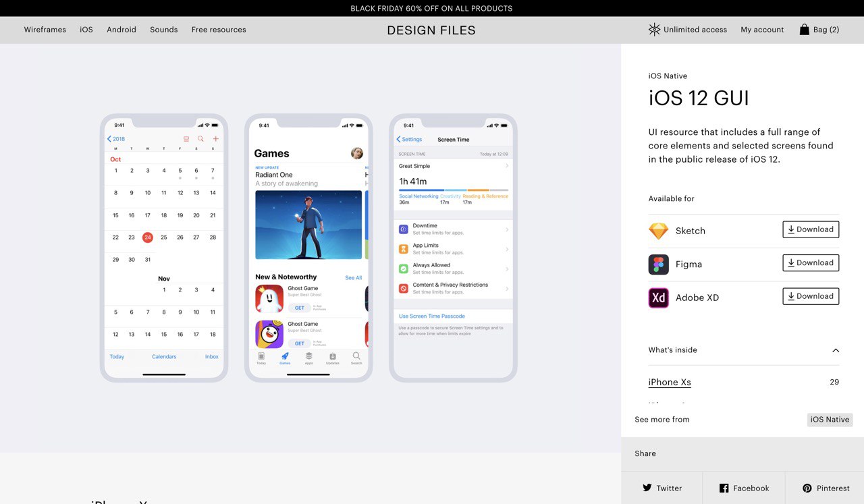Click Use Screen Time Passcode link

pos(432,316)
